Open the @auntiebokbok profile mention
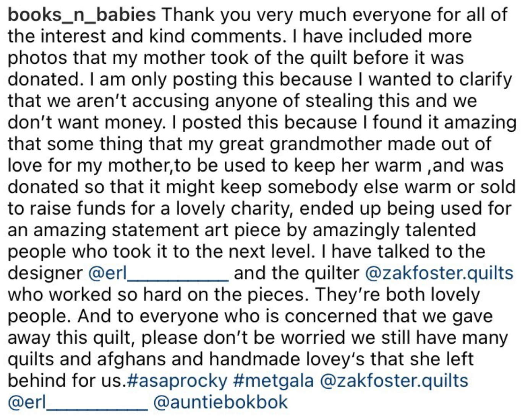Screen dimensions: 525x420 click(x=220, y=402)
